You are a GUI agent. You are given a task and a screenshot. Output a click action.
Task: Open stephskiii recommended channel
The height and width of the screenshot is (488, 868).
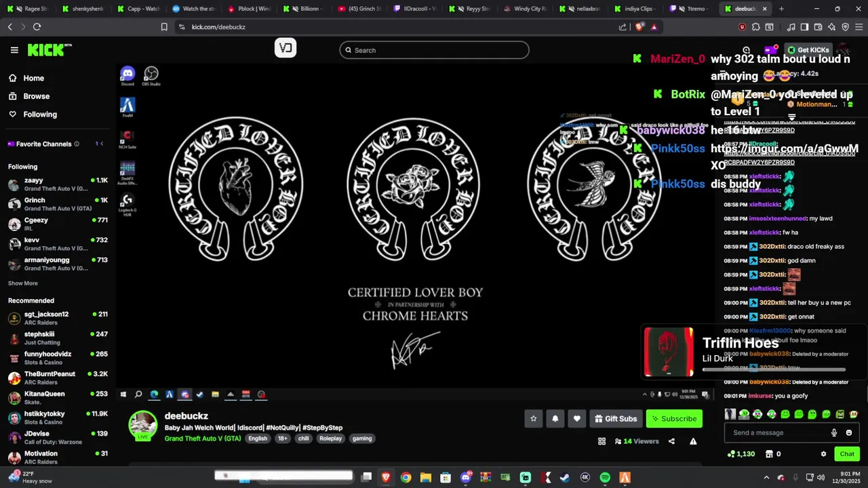click(58, 338)
